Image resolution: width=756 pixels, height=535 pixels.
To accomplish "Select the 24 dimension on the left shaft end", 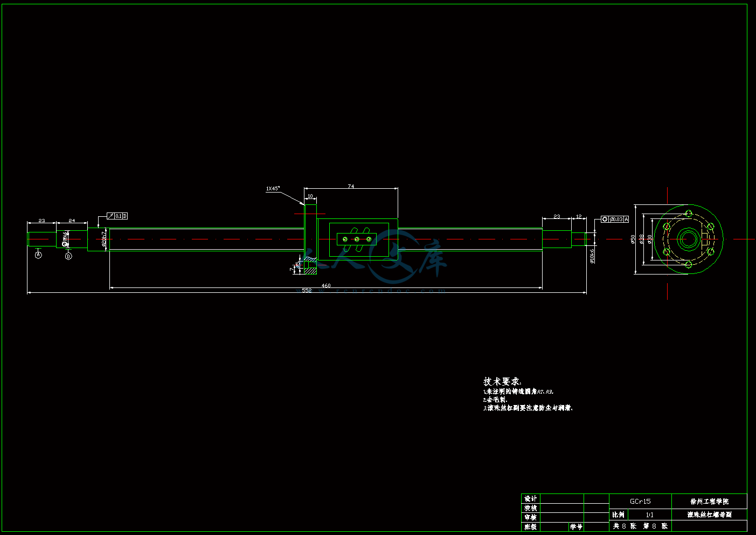I will 72,221.
